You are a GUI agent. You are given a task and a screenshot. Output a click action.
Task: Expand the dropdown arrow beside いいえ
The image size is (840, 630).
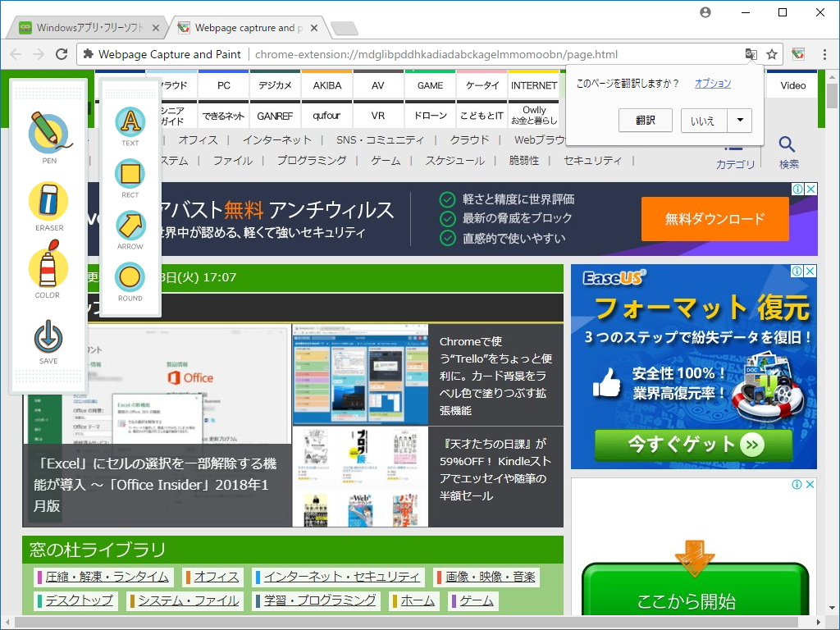pyautogui.click(x=741, y=120)
